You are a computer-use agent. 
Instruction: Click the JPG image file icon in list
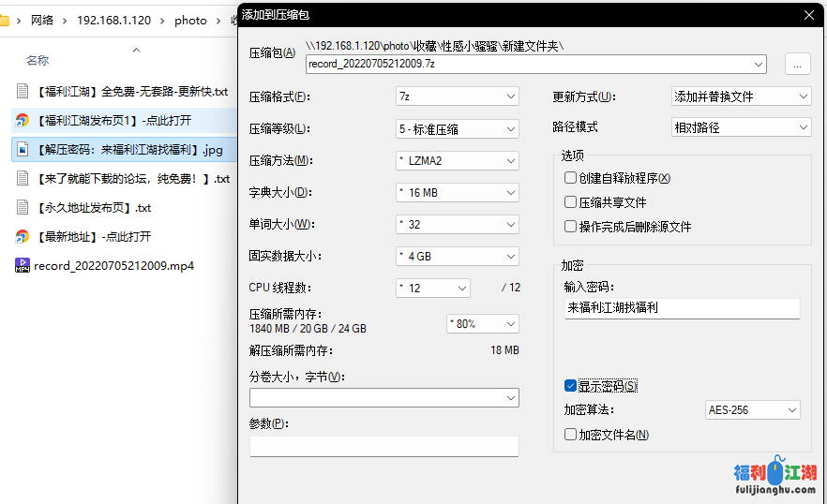23,149
